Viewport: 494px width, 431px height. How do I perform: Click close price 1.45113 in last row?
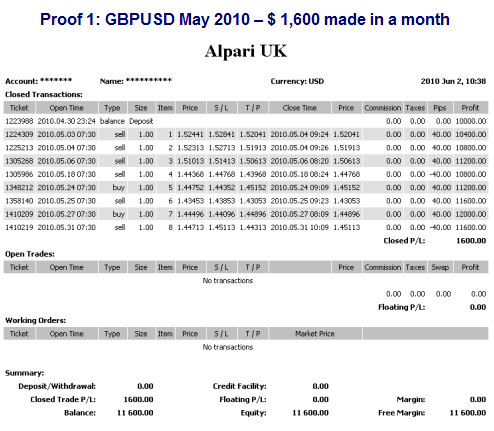click(347, 228)
